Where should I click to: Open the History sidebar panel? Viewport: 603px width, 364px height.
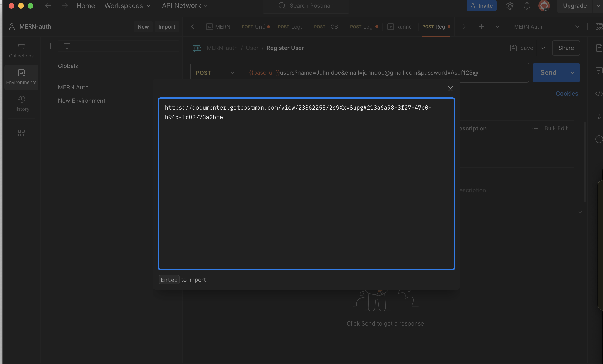pos(21,104)
